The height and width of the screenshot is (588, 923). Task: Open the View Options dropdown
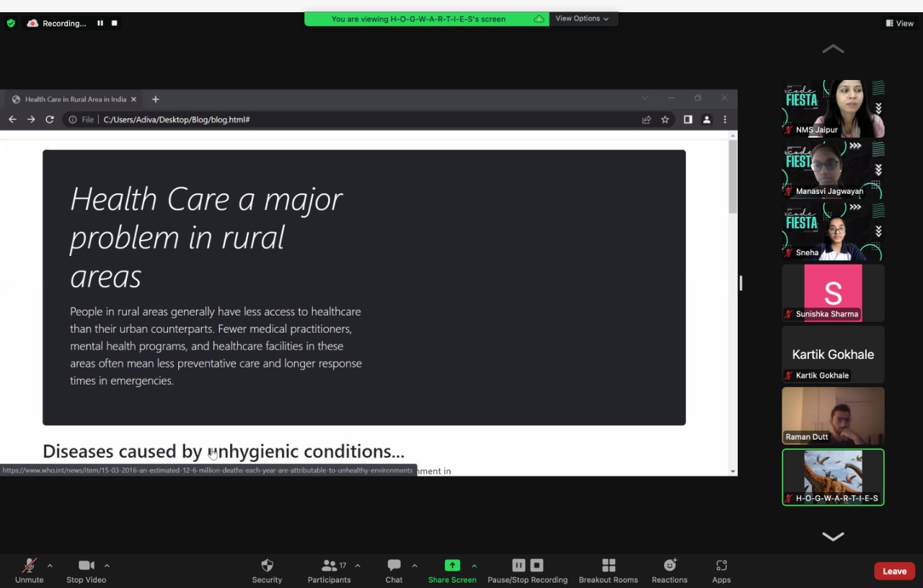point(581,18)
